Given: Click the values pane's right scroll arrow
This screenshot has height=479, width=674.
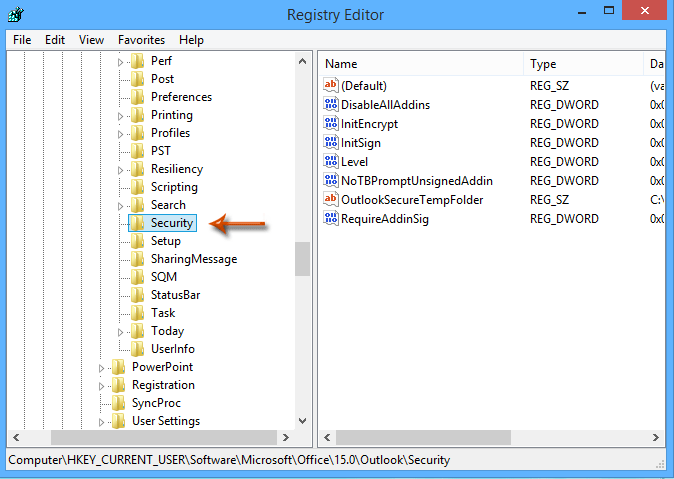Looking at the screenshot, I should [656, 437].
